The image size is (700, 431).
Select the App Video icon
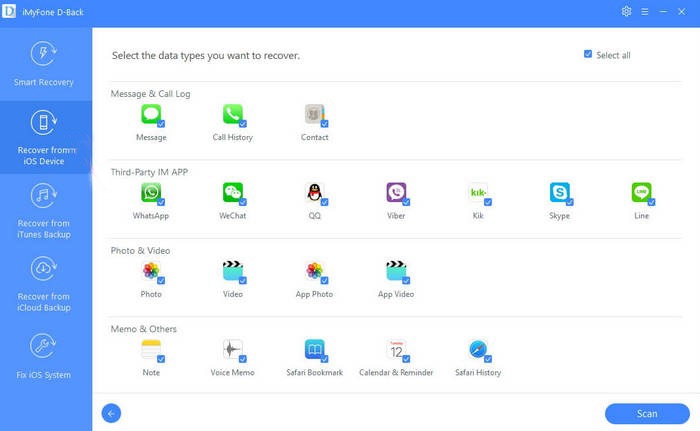pos(396,271)
